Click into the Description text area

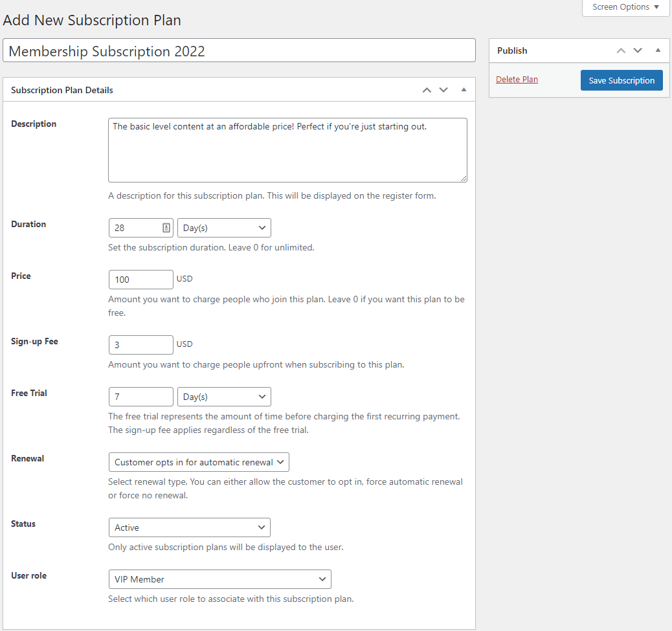click(x=287, y=150)
